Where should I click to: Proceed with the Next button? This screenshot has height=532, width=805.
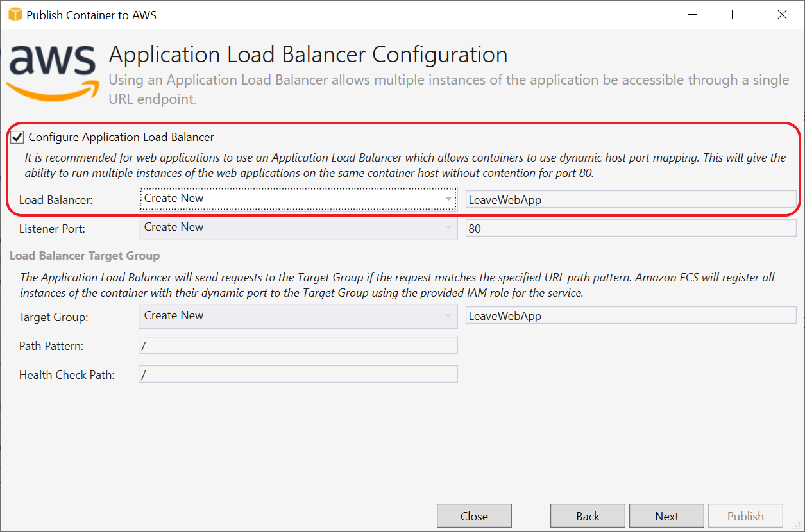(666, 516)
